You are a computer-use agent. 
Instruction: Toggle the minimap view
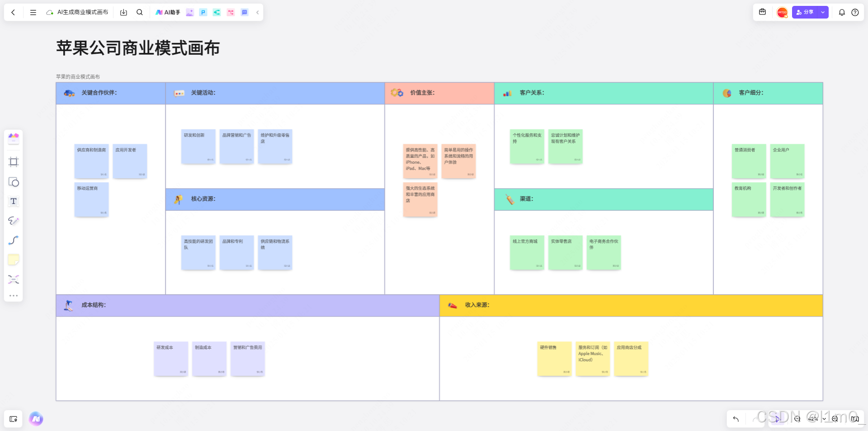[x=855, y=419]
